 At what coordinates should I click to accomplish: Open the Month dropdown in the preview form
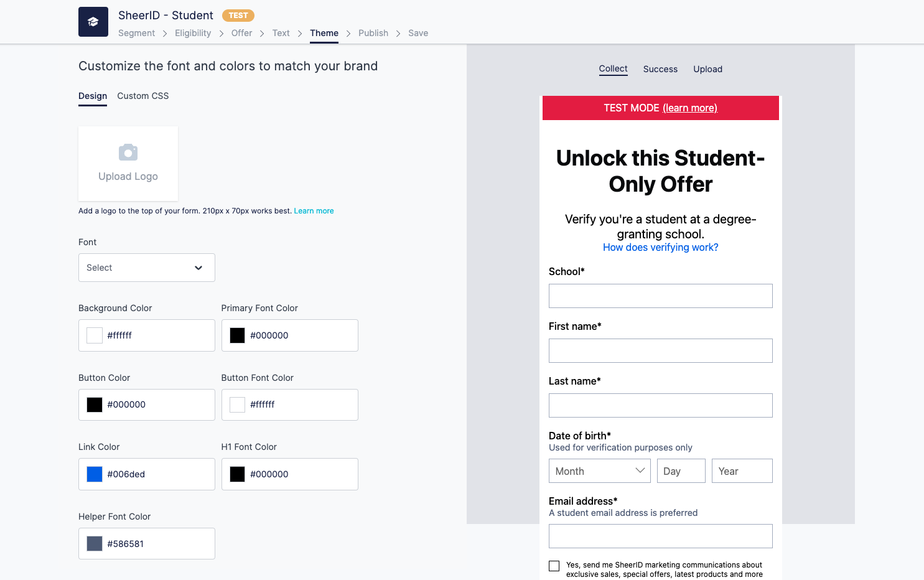tap(599, 470)
